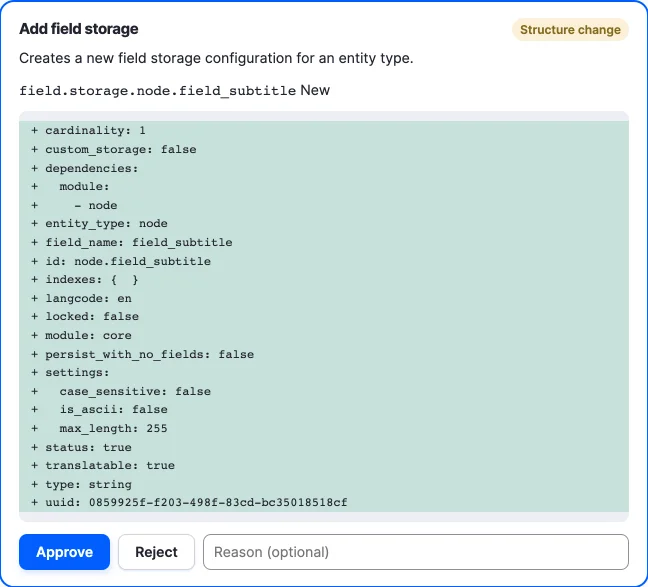The height and width of the screenshot is (587, 648).
Task: Click the 'id: node.field_subtitle' line
Action: (324, 261)
